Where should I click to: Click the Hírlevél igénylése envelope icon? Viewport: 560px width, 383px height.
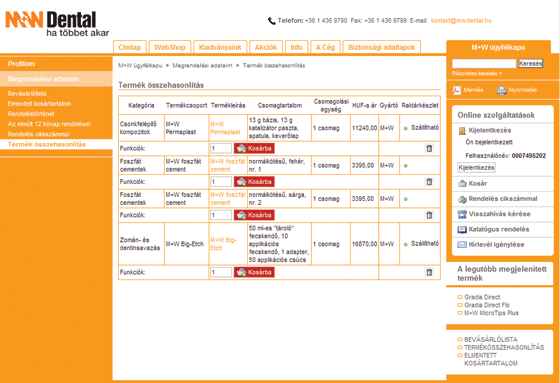462,245
